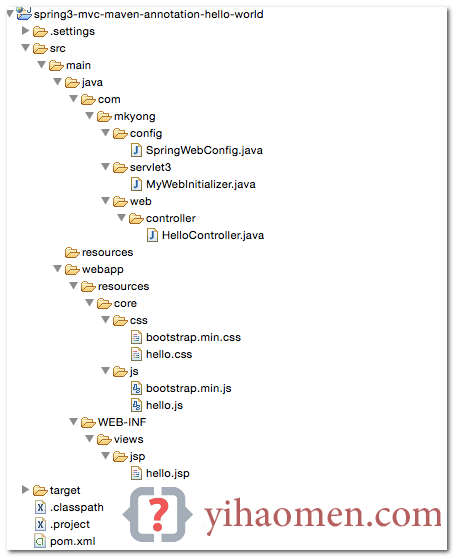Collapse the WEB-INF folder arrow
The width and height of the screenshot is (454, 557).
74,422
